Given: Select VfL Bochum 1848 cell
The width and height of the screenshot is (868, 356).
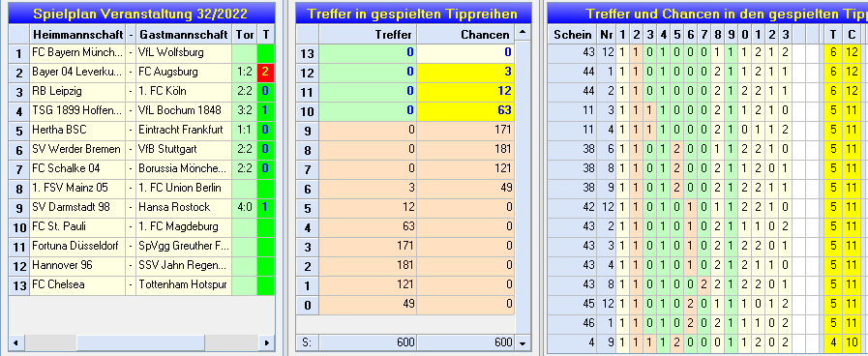Looking at the screenshot, I should pos(184,111).
